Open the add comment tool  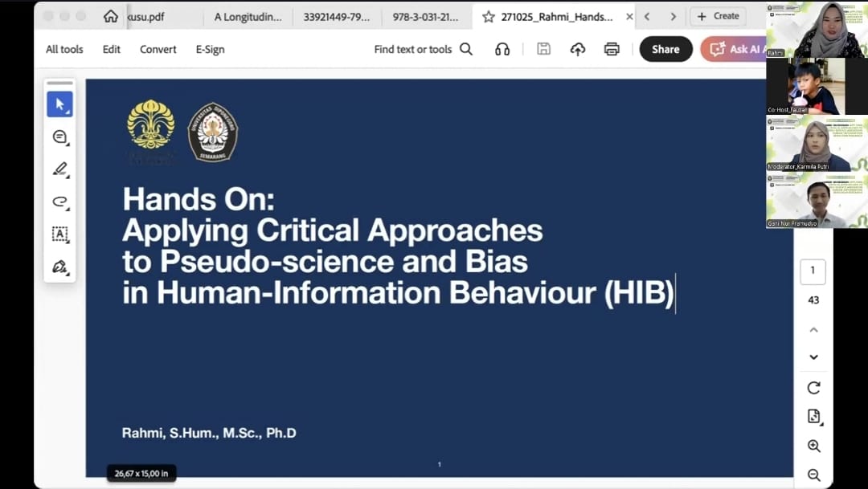[x=59, y=137]
